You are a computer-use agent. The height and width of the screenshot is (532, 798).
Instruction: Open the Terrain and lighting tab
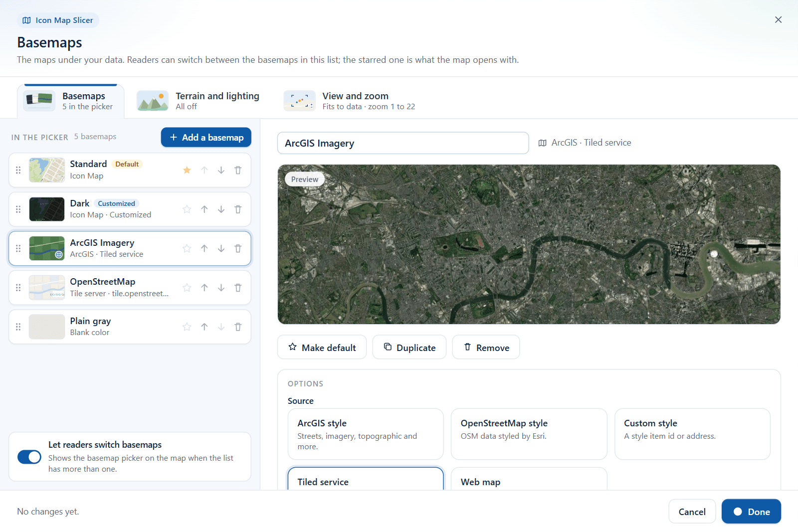click(x=198, y=101)
